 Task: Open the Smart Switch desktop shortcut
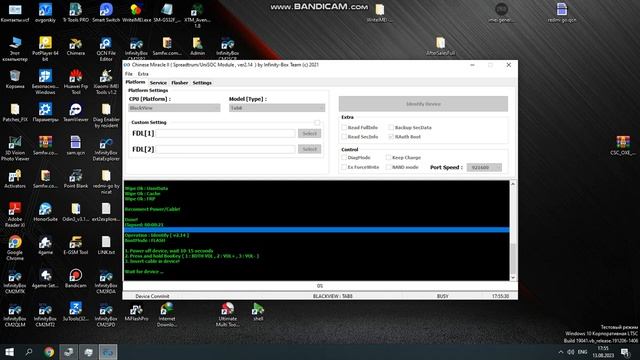[106, 12]
